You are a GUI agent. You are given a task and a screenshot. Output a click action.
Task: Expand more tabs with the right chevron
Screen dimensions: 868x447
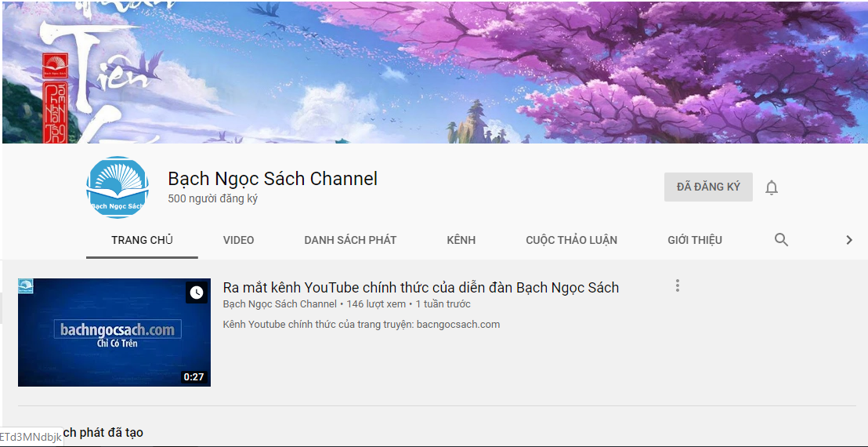(848, 240)
